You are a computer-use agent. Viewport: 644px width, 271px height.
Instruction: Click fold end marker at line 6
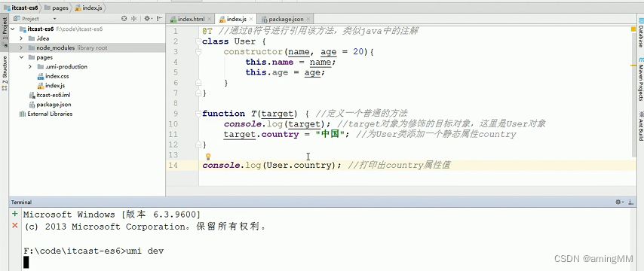click(x=198, y=83)
